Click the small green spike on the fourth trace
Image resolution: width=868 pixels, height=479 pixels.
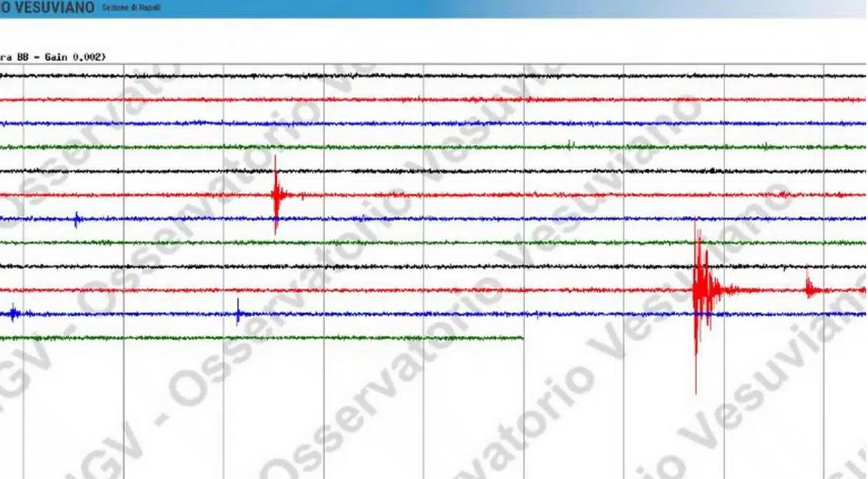point(570,146)
